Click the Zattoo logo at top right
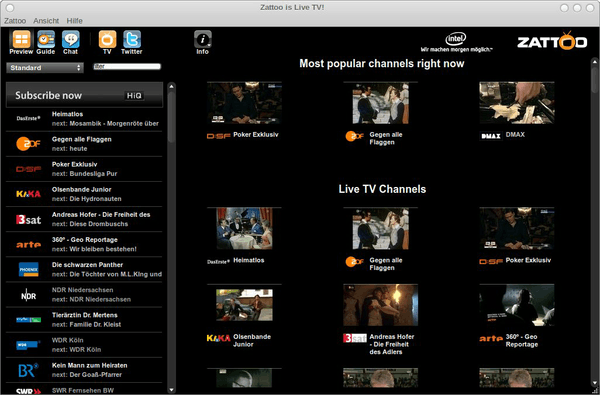600x395 pixels. [552, 41]
